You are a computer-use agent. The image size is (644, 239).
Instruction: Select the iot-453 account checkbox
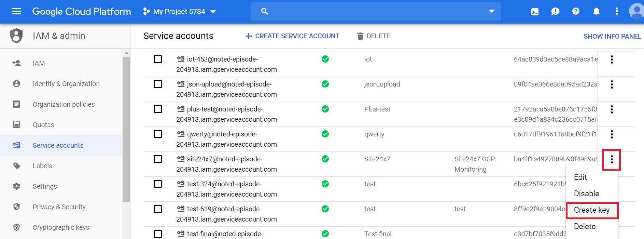(158, 59)
